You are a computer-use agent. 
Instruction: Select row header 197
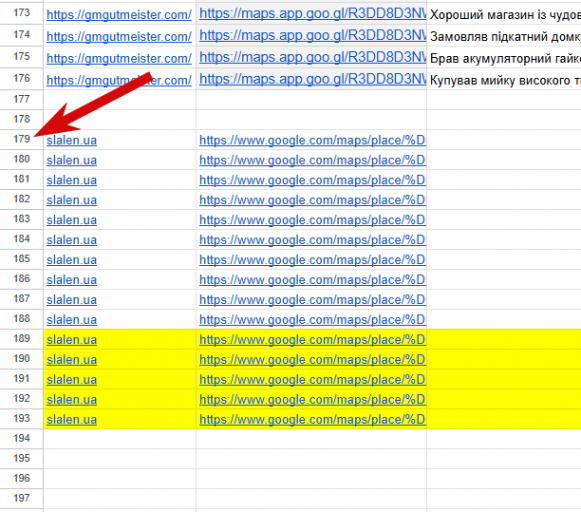[21, 498]
